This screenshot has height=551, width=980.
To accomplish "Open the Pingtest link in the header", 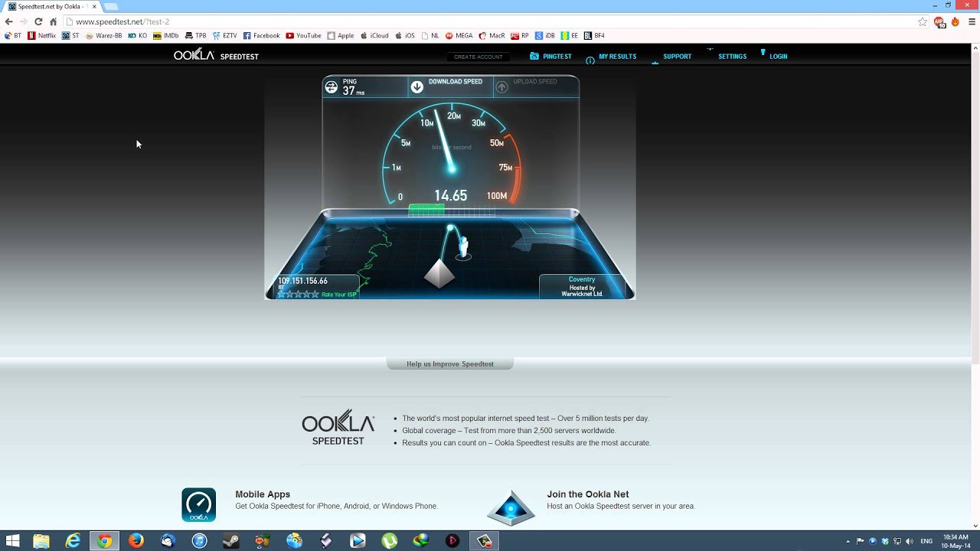I will coord(550,57).
